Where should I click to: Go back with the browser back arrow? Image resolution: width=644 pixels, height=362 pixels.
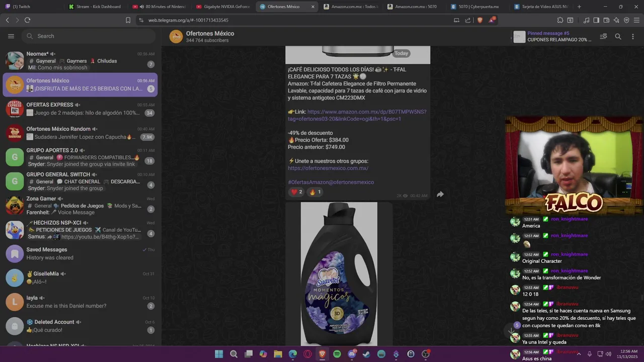click(7, 20)
